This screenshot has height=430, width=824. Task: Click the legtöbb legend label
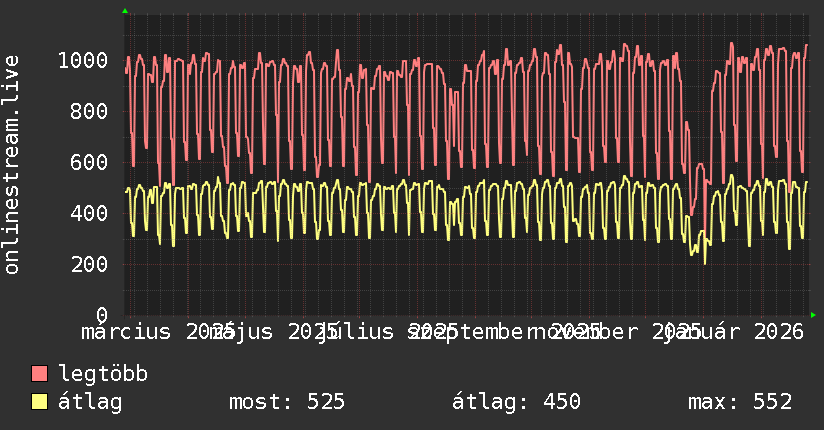[103, 374]
